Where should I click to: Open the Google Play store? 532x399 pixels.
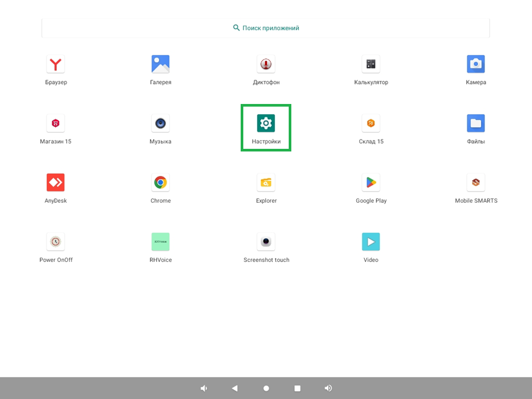[371, 183]
